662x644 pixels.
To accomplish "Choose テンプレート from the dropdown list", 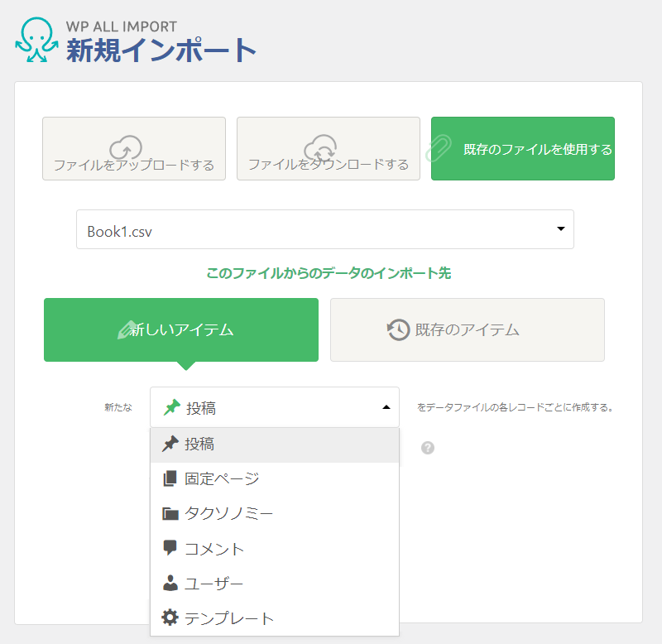I will tap(275, 618).
